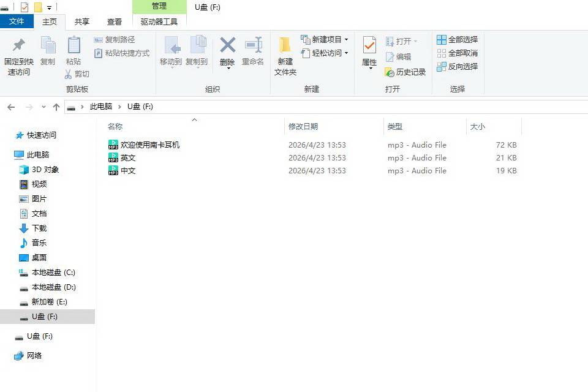The height and width of the screenshot is (392, 588).
Task: Click 全部选择 (Select all)
Action: 457,39
